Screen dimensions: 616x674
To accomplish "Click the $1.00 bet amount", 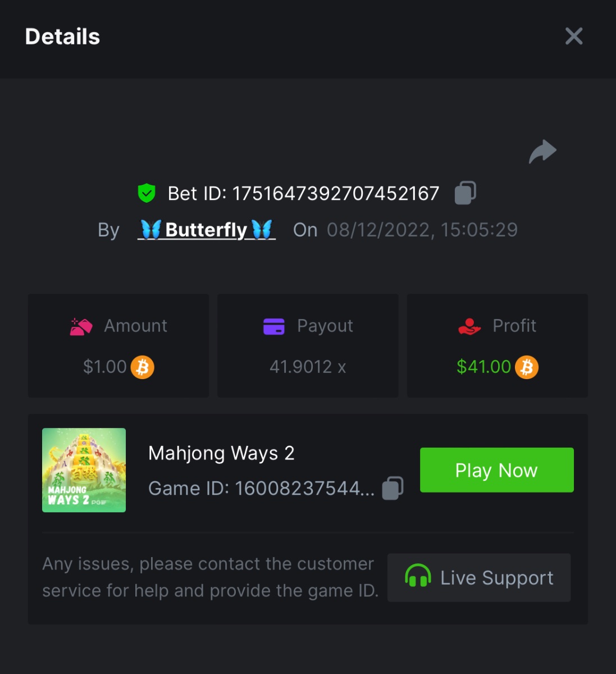I will pos(105,367).
